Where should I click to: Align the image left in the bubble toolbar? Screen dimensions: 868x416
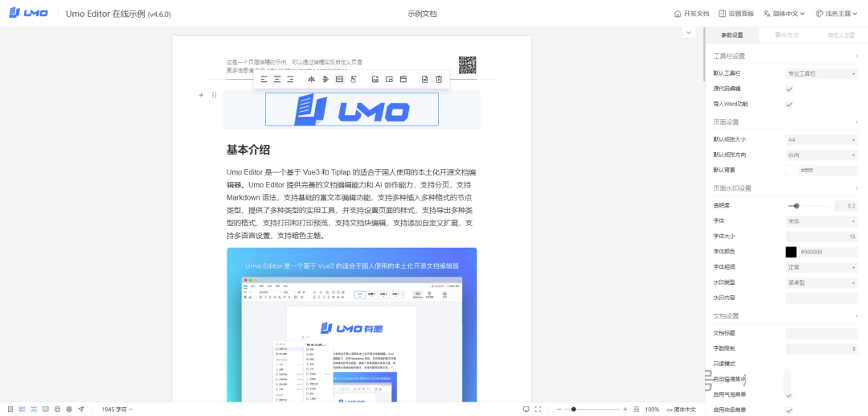[264, 79]
